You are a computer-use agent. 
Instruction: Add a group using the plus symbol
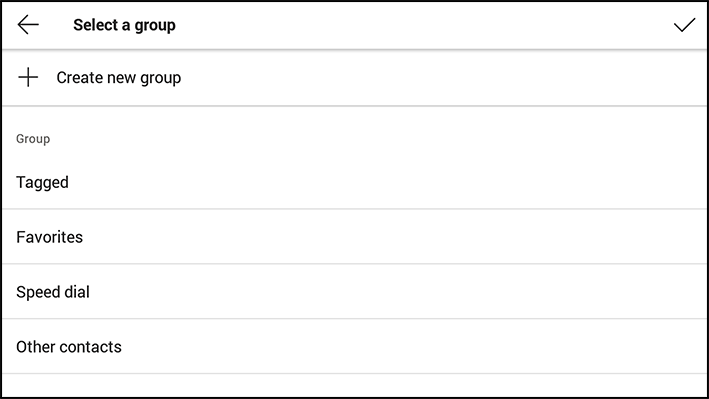pyautogui.click(x=28, y=77)
